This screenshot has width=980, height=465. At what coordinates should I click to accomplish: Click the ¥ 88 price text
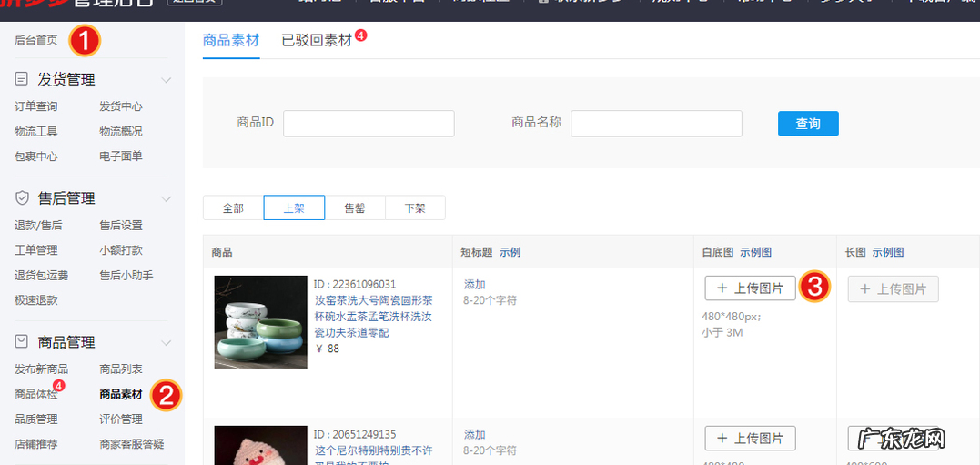pos(328,349)
